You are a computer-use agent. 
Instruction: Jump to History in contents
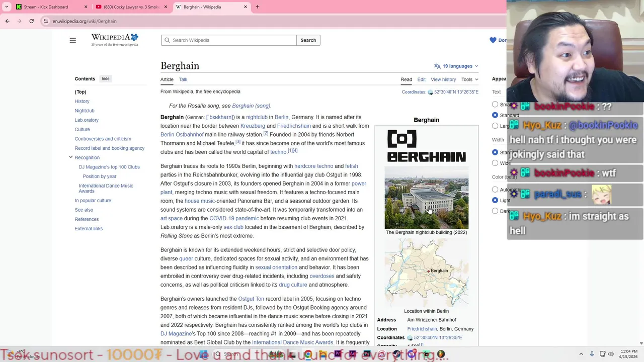(x=82, y=101)
